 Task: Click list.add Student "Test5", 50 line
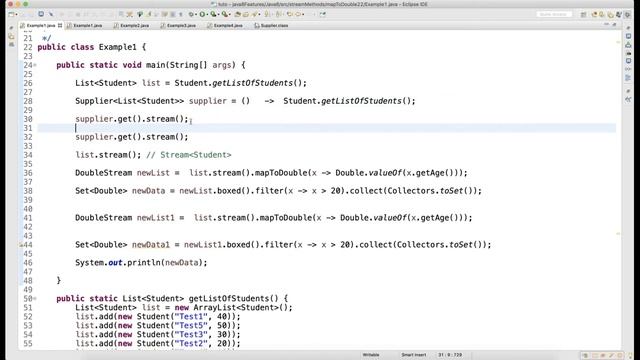click(158, 326)
